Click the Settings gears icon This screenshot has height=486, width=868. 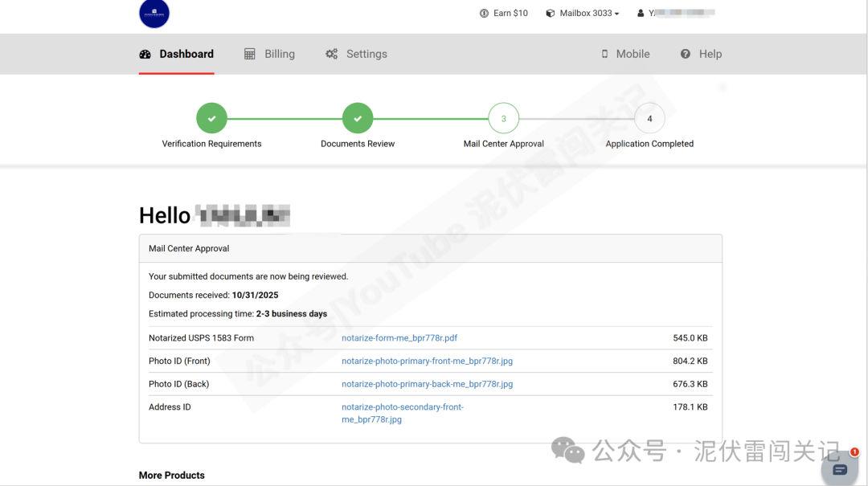click(332, 55)
